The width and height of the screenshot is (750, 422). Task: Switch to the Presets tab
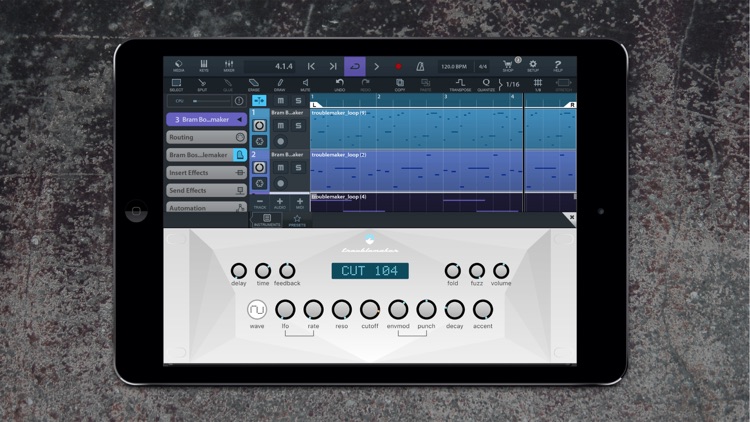pyautogui.click(x=297, y=220)
